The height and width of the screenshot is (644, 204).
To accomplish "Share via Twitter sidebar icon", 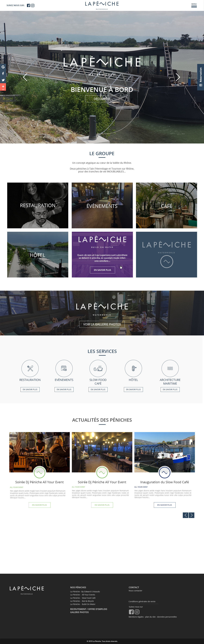I will [x=3, y=80].
